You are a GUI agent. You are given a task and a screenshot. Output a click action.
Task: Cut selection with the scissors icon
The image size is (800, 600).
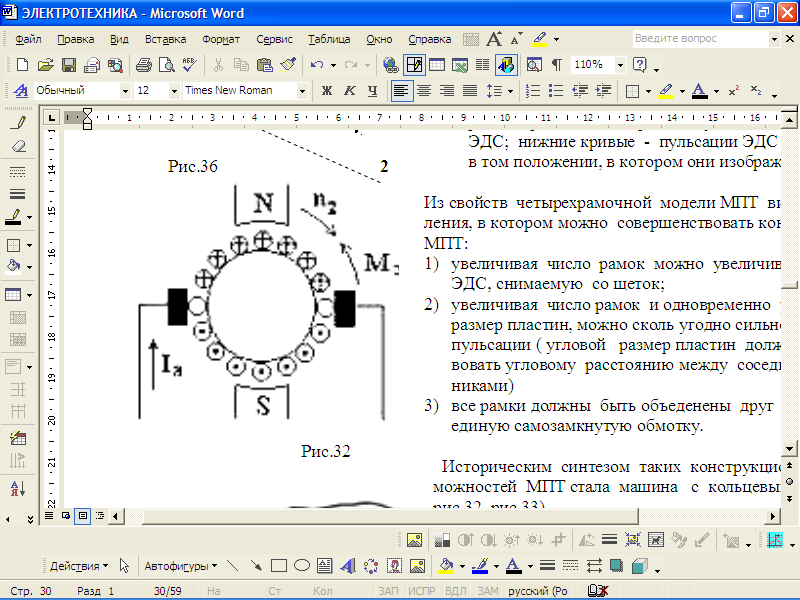pos(218,65)
